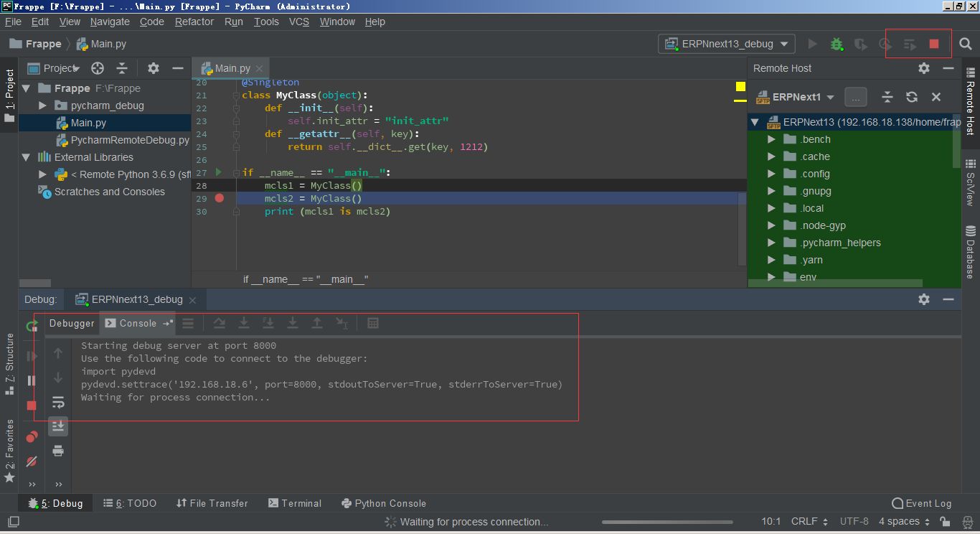Collapse all in Remote Host panel
This screenshot has width=980, height=534.
887,97
